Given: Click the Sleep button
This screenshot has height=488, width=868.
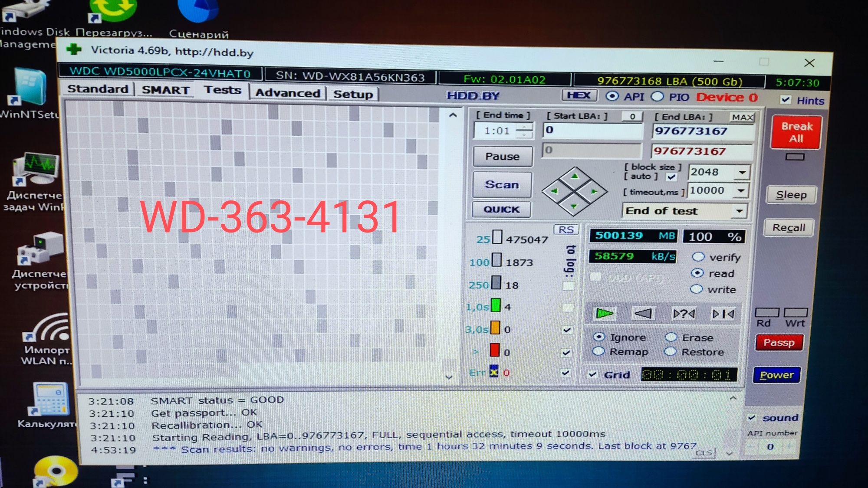Looking at the screenshot, I should click(x=791, y=195).
